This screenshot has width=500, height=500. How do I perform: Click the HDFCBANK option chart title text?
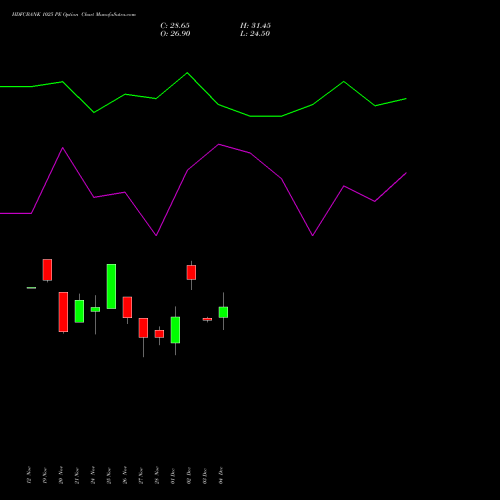tap(74, 14)
